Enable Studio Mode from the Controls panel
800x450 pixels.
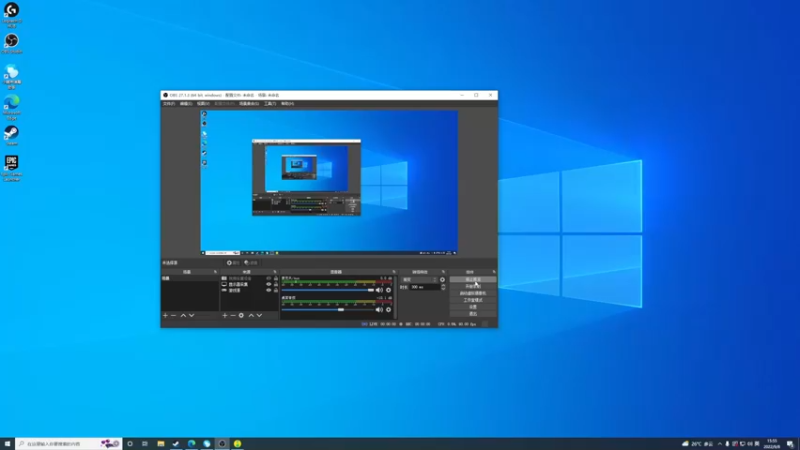tap(473, 300)
